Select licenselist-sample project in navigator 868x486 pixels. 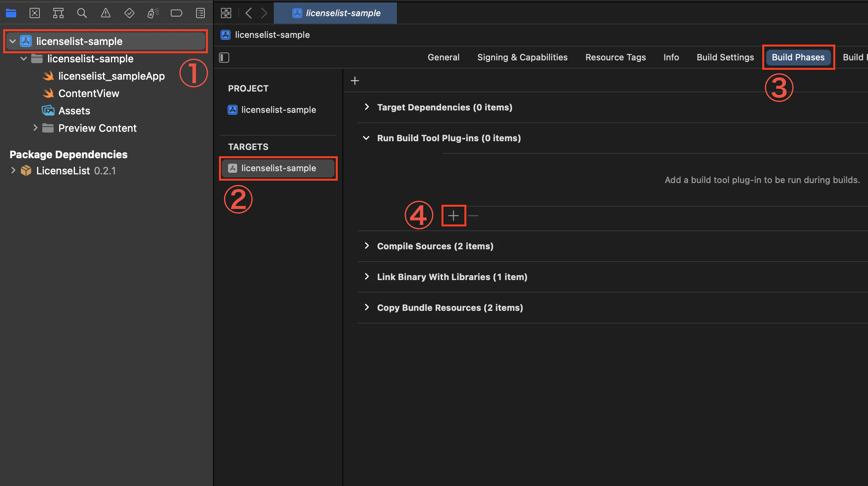click(106, 41)
